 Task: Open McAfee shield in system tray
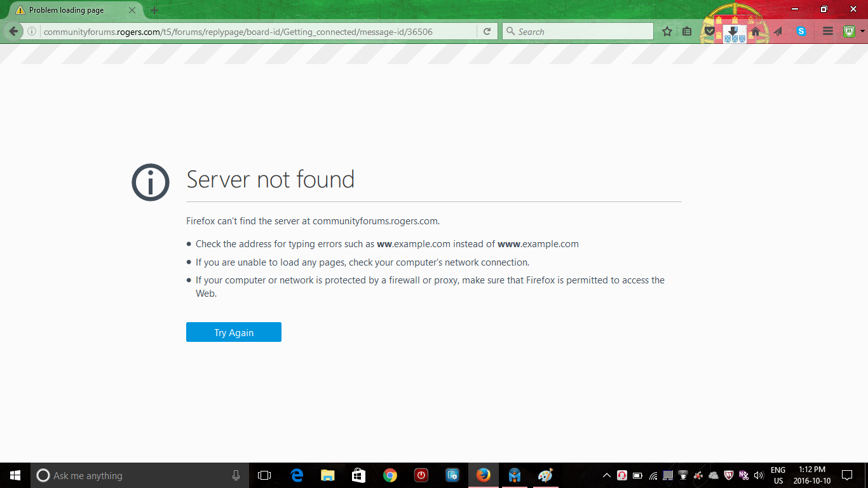[729, 475]
